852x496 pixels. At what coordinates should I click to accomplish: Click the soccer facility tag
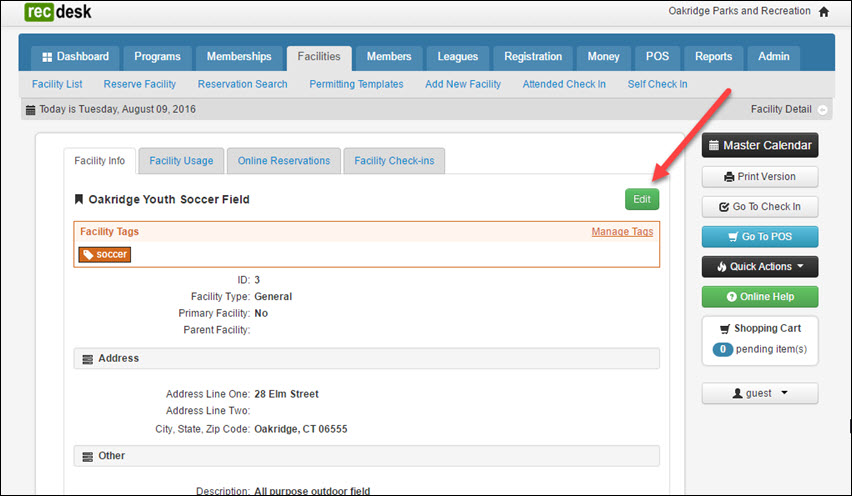point(105,254)
